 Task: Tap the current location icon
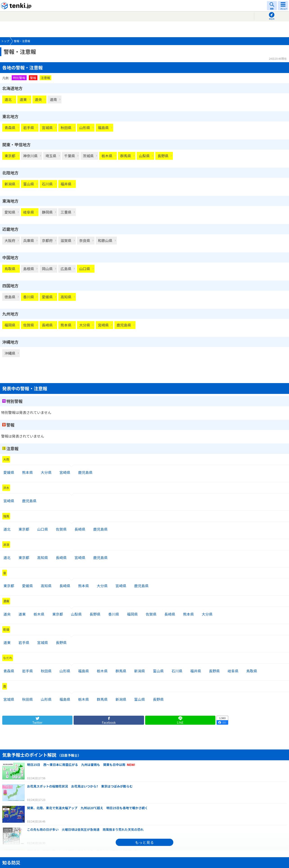tap(271, 16)
